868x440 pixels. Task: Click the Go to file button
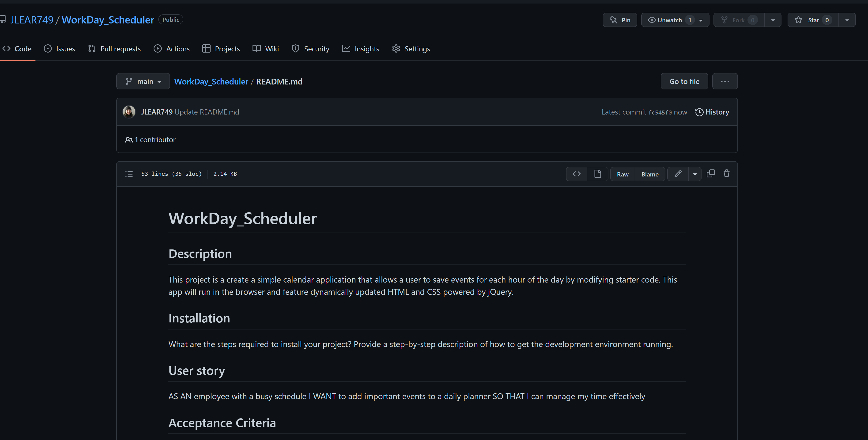point(684,81)
